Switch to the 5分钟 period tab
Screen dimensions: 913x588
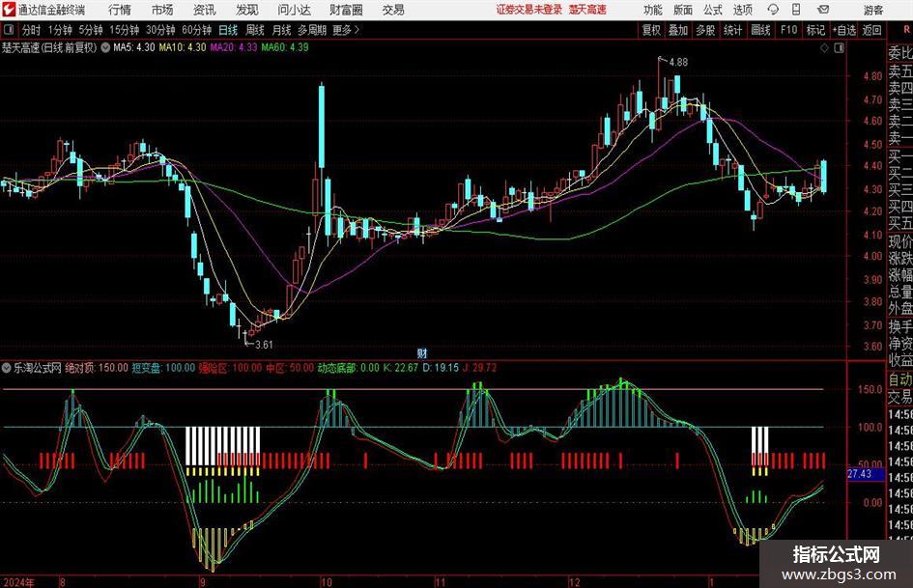91,30
